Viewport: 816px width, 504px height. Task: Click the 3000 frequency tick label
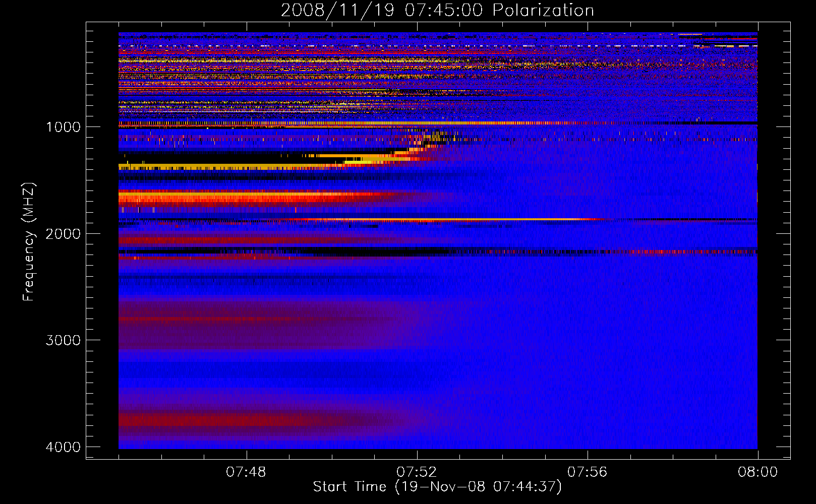[x=64, y=340]
